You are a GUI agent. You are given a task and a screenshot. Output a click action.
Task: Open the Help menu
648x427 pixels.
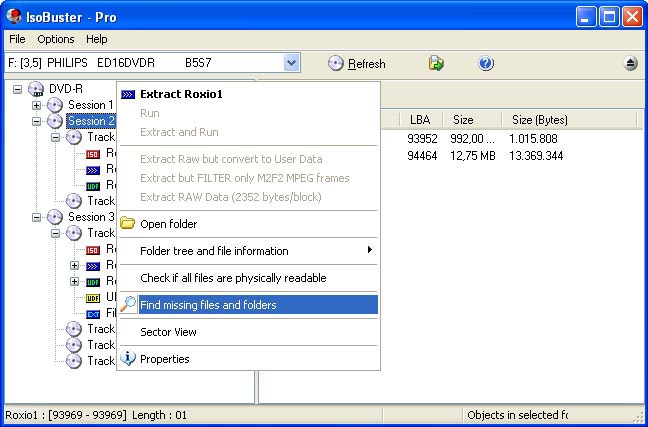(97, 39)
